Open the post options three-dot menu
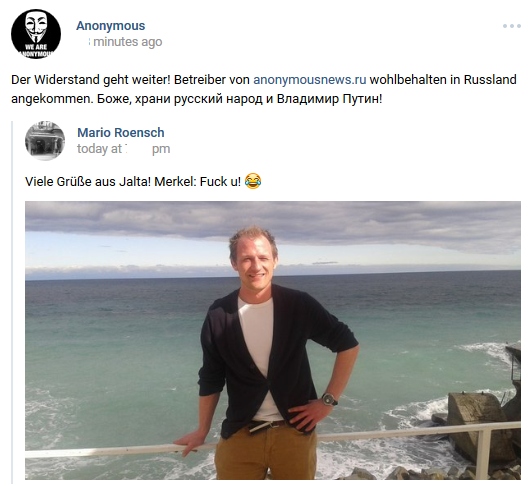Image resolution: width=528 pixels, height=489 pixels. tap(512, 26)
